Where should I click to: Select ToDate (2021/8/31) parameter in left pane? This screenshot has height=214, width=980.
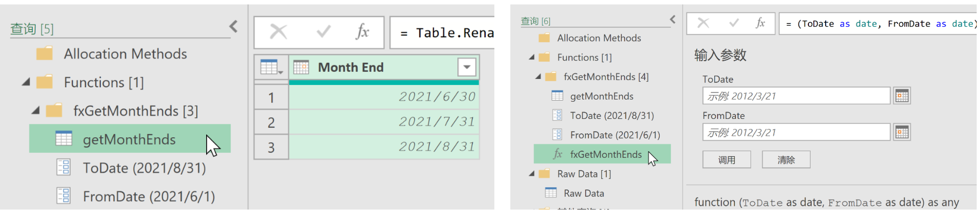coord(144,168)
